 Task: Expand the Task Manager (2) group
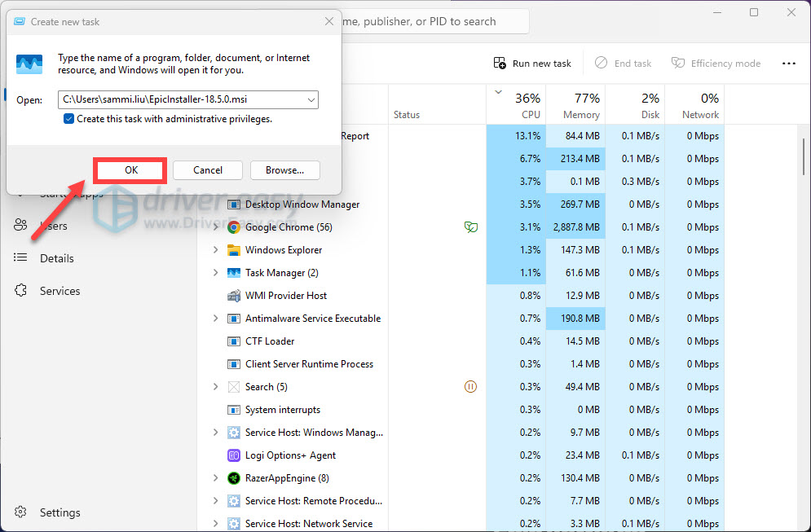(216, 272)
